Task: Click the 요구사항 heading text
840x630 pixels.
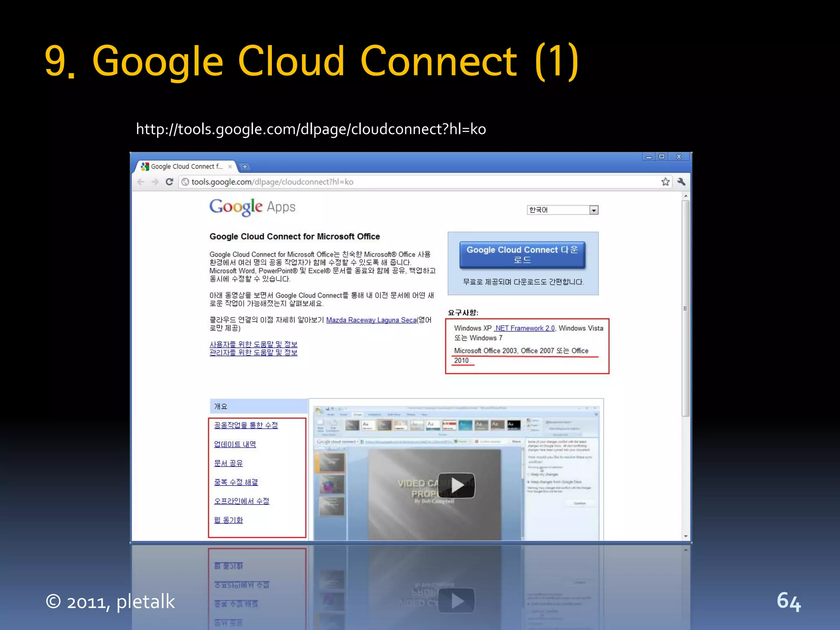Action: [x=463, y=313]
